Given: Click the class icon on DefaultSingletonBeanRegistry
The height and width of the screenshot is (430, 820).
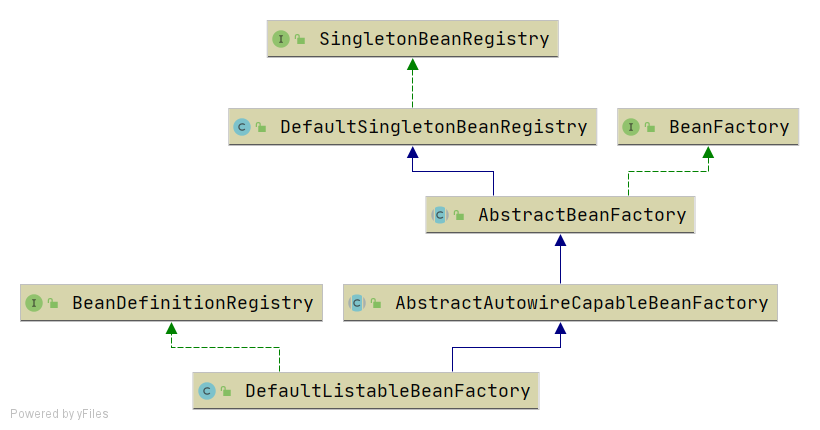Looking at the screenshot, I should point(241,127).
